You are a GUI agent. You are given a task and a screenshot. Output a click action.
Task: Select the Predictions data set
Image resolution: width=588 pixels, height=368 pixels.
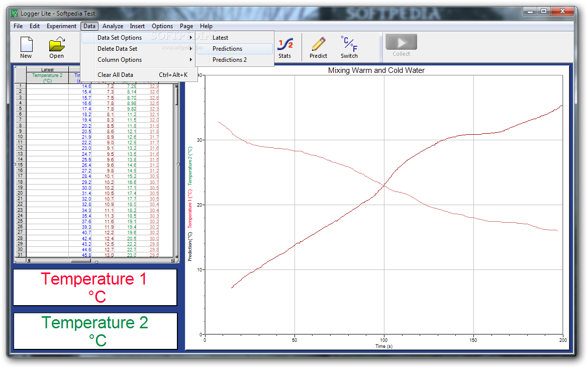click(235, 49)
